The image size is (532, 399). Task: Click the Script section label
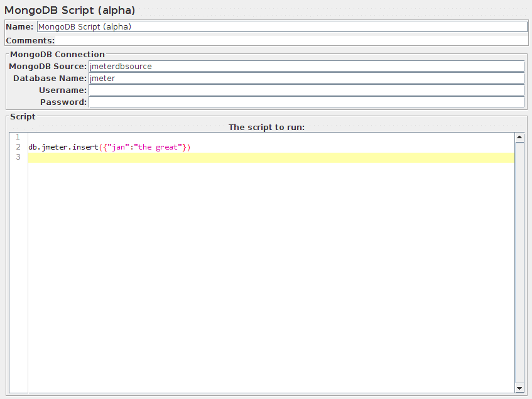point(22,116)
